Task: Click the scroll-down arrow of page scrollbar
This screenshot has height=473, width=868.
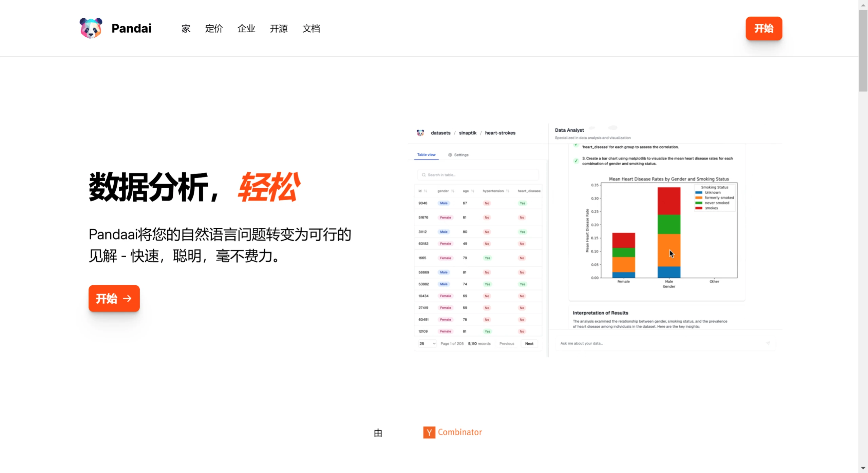Action: coord(863,468)
